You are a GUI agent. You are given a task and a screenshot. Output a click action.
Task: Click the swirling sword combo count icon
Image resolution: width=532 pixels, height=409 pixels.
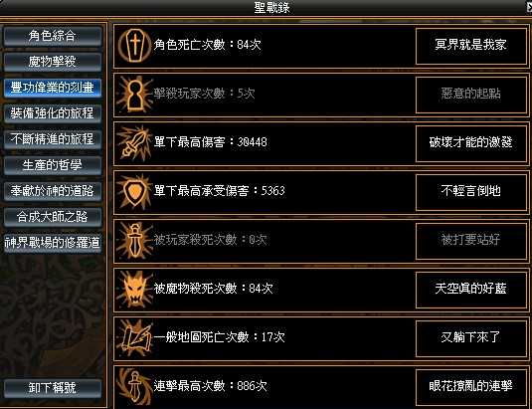tap(134, 386)
